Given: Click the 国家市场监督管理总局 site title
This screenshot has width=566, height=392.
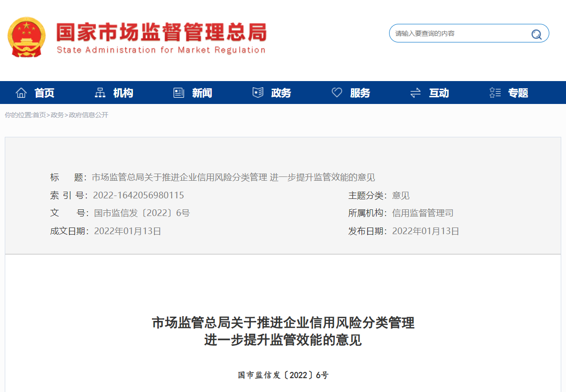Looking at the screenshot, I should pyautogui.click(x=161, y=32).
